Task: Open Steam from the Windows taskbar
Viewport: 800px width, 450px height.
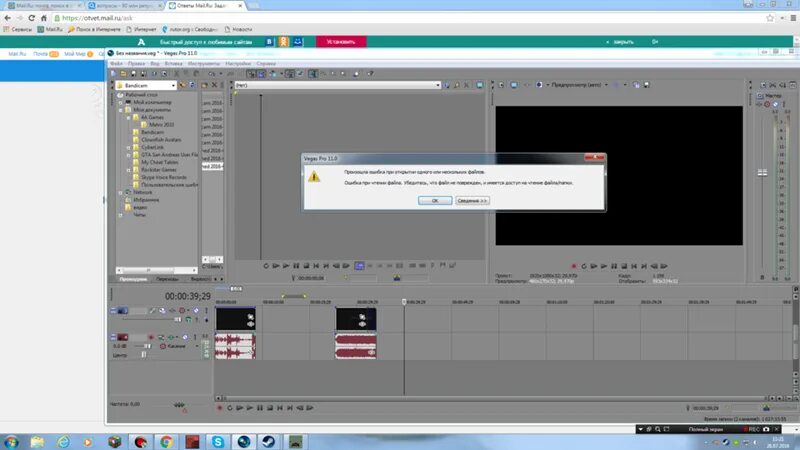Action: click(x=269, y=442)
